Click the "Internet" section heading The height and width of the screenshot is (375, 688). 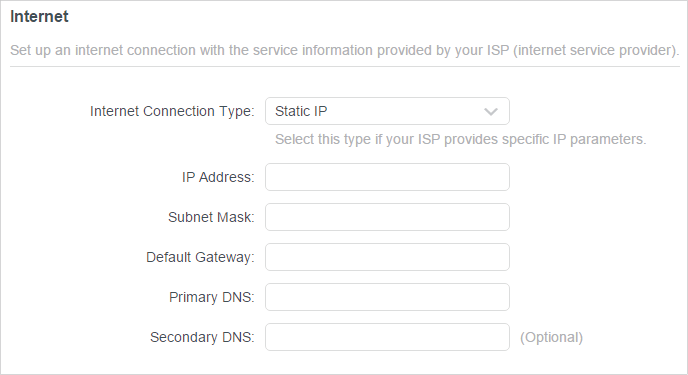tap(39, 17)
